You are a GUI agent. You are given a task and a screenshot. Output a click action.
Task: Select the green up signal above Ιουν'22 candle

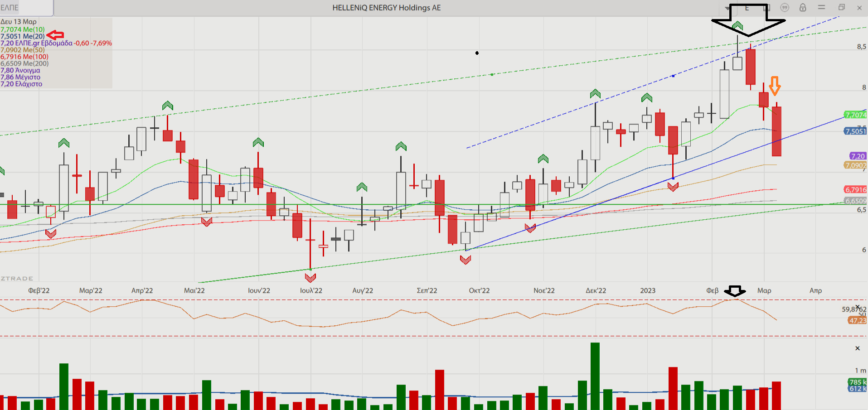258,142
